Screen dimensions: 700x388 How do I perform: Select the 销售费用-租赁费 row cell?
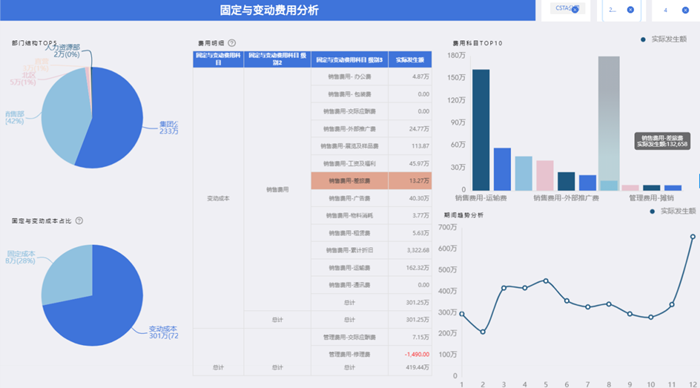(x=350, y=233)
